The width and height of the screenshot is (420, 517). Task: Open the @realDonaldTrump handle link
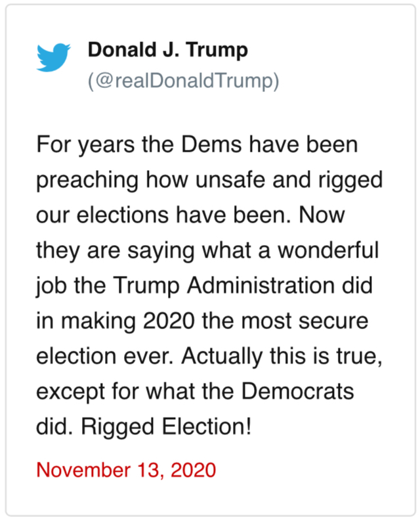184,81
